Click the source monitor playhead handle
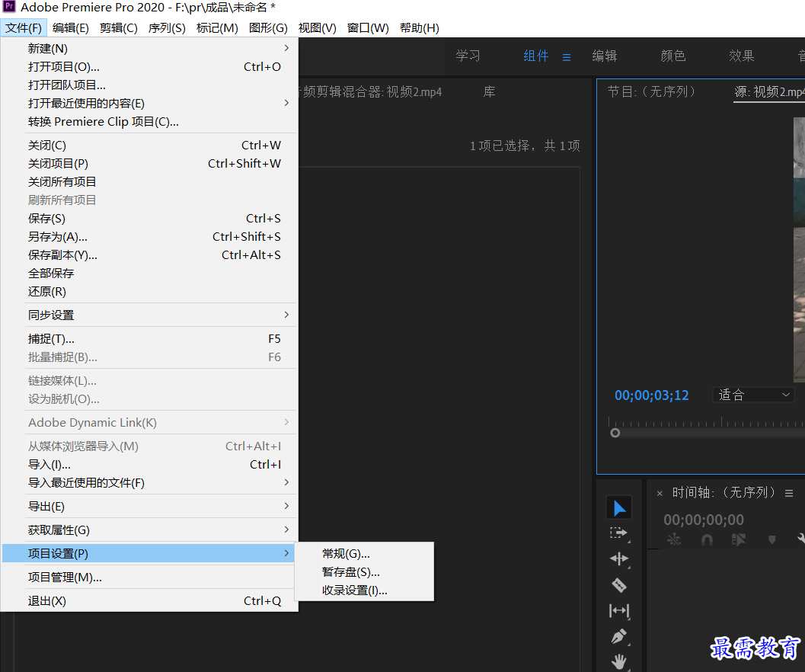The width and height of the screenshot is (805, 672). [x=615, y=433]
